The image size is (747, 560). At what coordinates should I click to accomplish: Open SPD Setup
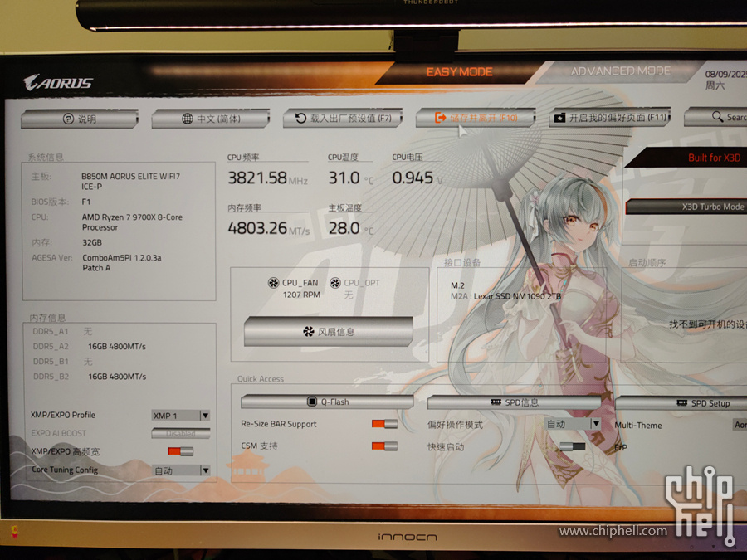(681, 403)
